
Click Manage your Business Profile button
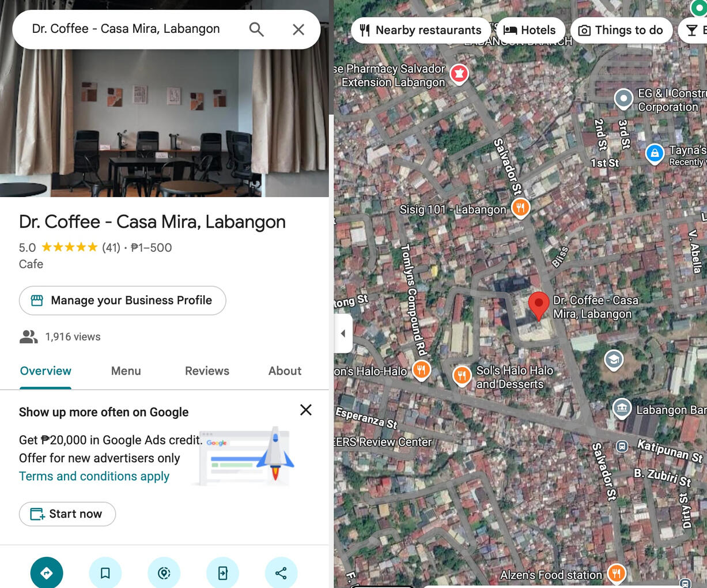point(122,300)
